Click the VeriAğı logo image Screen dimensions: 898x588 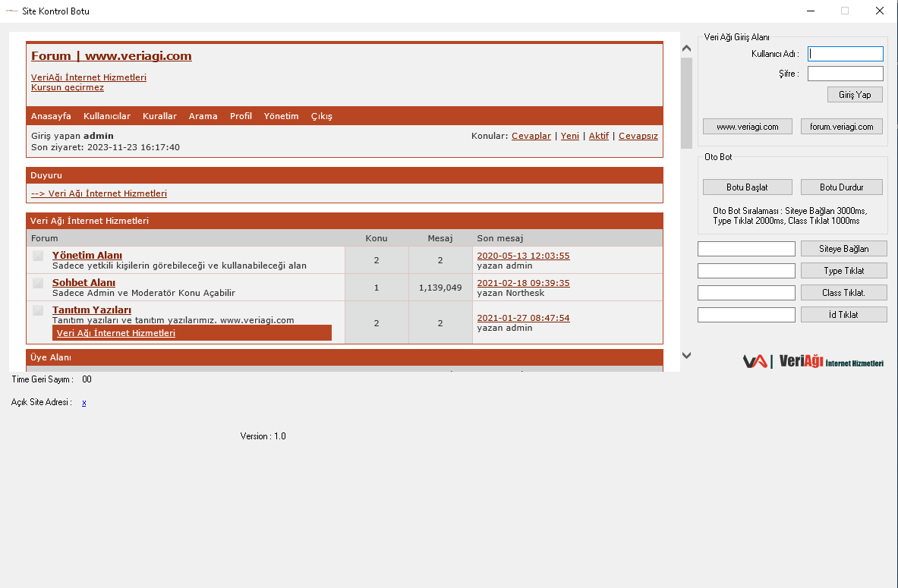click(x=813, y=361)
